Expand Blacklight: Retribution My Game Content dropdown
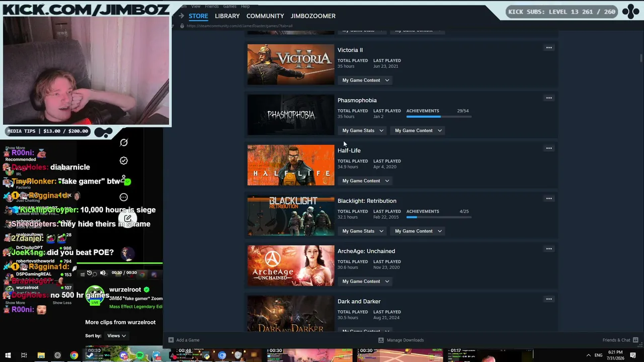 click(418, 231)
